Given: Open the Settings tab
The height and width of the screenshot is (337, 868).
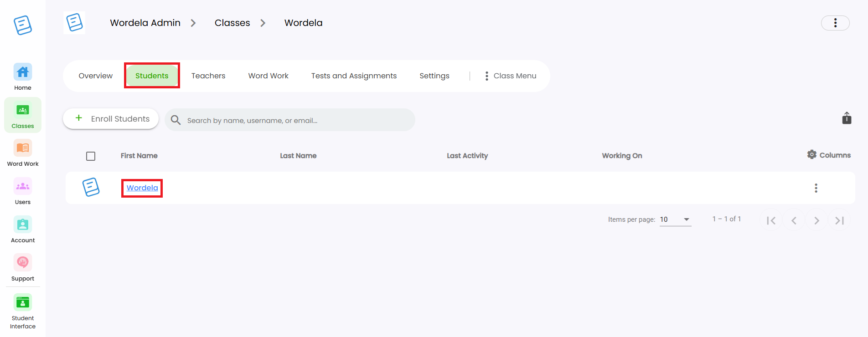Looking at the screenshot, I should tap(434, 76).
